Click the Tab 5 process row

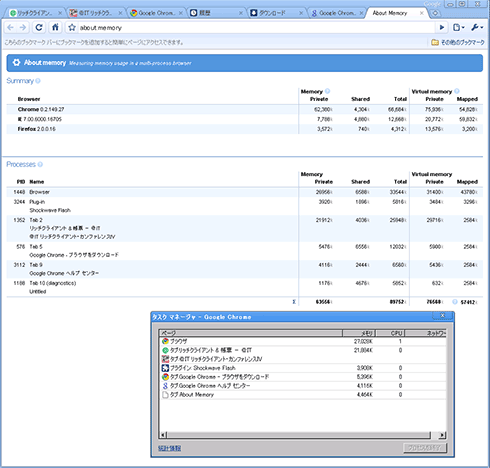[244, 251]
